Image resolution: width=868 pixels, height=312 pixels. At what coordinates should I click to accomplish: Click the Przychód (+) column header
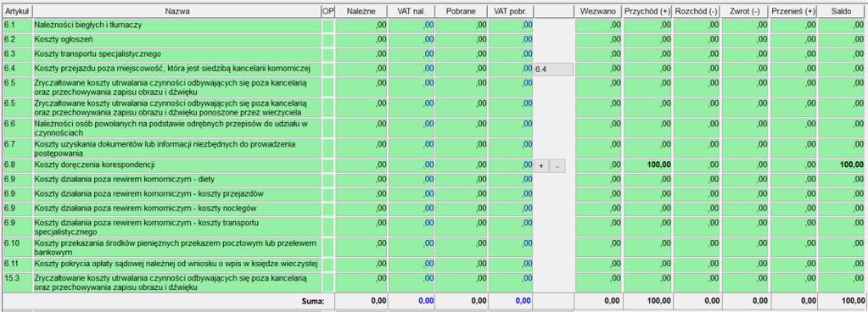click(647, 11)
